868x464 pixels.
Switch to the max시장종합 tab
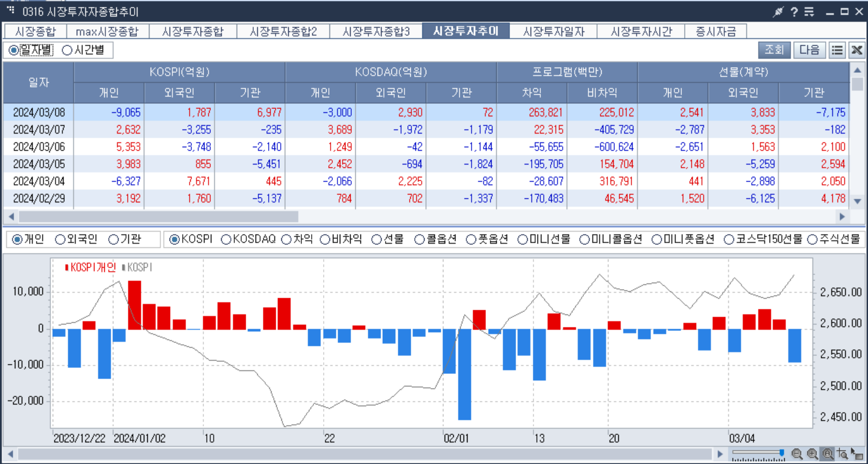pyautogui.click(x=107, y=32)
